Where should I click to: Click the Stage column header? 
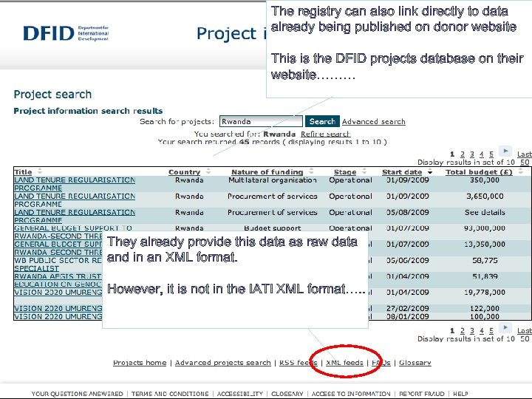coord(345,172)
